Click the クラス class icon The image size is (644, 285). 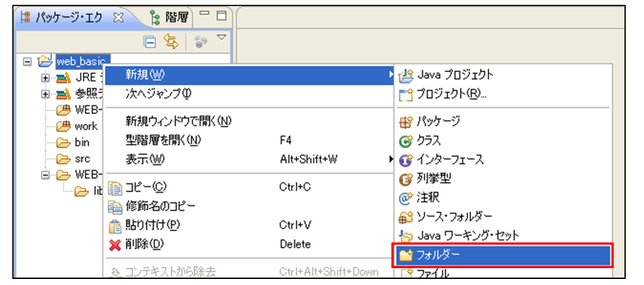pyautogui.click(x=406, y=141)
